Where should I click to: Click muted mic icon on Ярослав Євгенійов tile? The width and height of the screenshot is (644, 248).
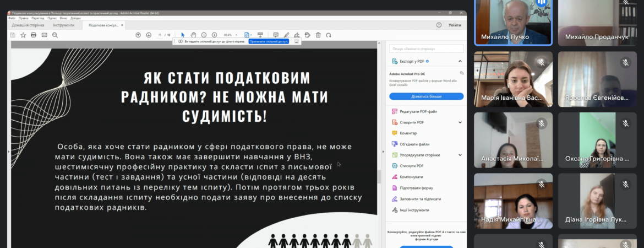point(625,62)
